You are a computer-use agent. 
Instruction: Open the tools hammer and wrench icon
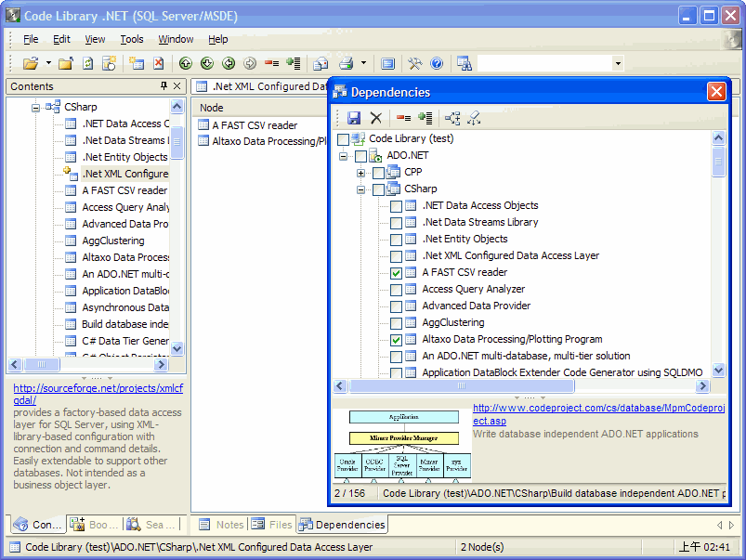point(415,63)
